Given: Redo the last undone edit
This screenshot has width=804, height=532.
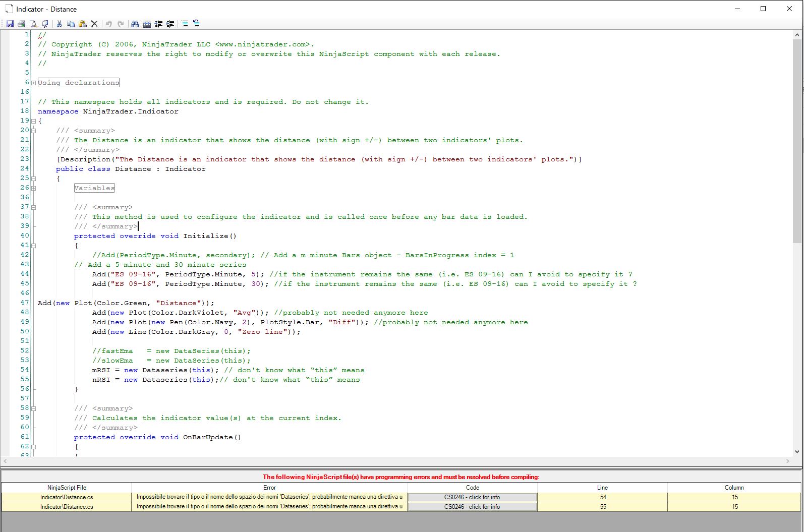Looking at the screenshot, I should pyautogui.click(x=121, y=24).
